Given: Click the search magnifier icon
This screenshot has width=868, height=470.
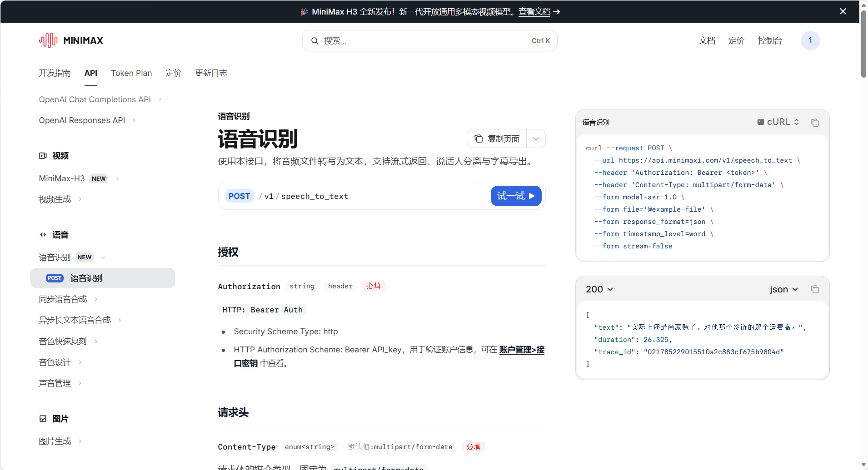Looking at the screenshot, I should click(x=314, y=41).
